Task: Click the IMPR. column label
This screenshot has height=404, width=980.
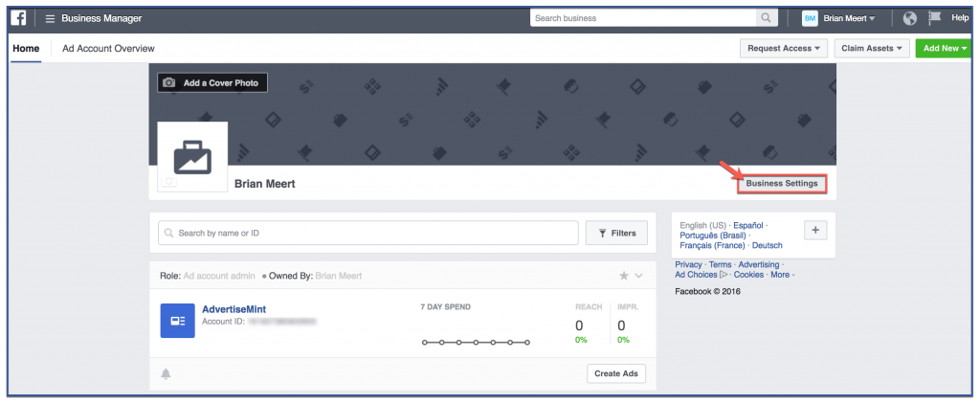Action: (628, 307)
